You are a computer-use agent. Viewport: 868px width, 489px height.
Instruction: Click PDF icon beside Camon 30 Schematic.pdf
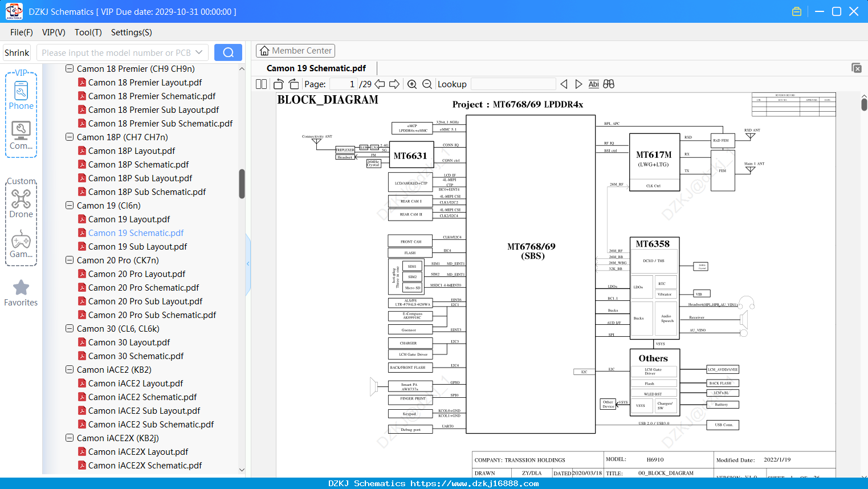[x=82, y=356]
